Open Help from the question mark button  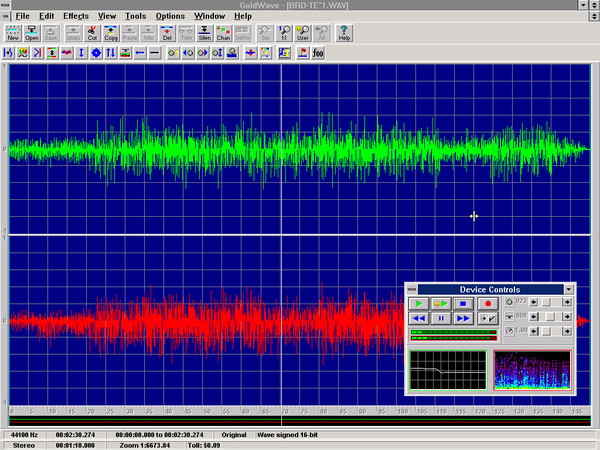point(344,33)
